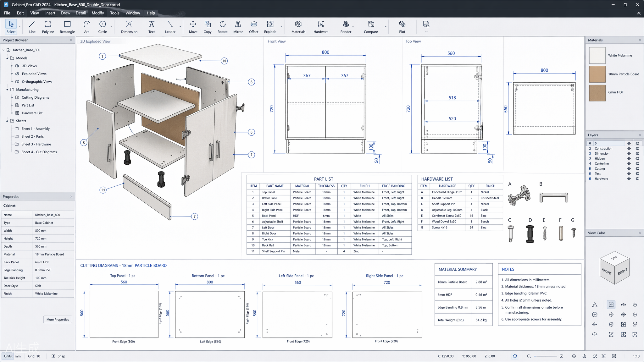644x362 pixels.
Task: Click the Copy tool icon
Action: click(x=208, y=24)
